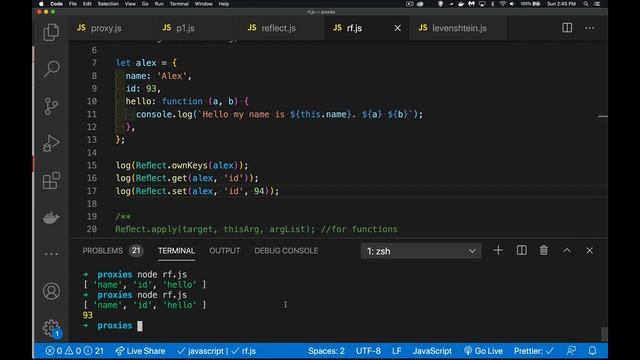Open the Run and Debug view

coord(51,143)
